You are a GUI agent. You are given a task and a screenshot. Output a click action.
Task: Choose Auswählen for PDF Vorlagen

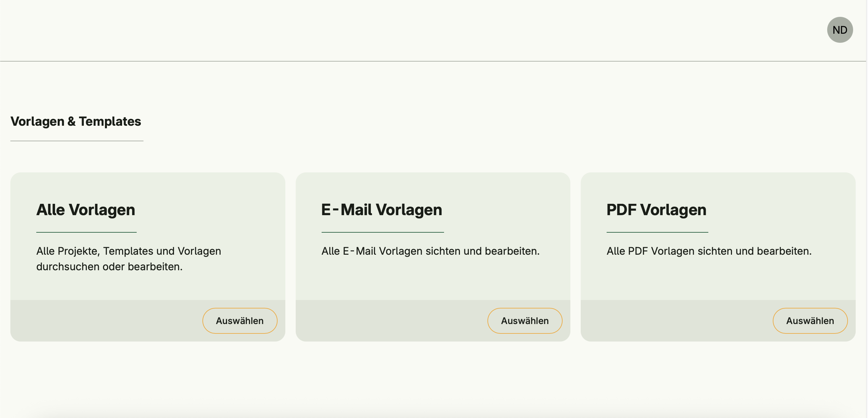(810, 320)
